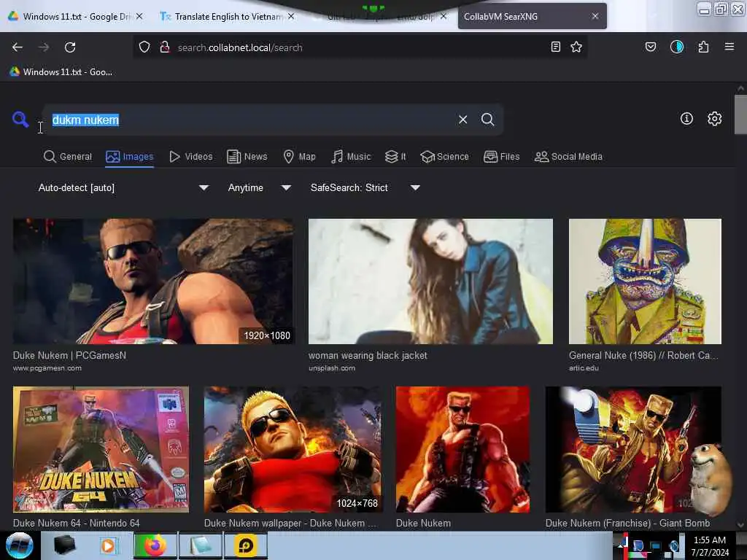
Task: Open the Duke Nukem wallpaper image
Action: pos(293,449)
